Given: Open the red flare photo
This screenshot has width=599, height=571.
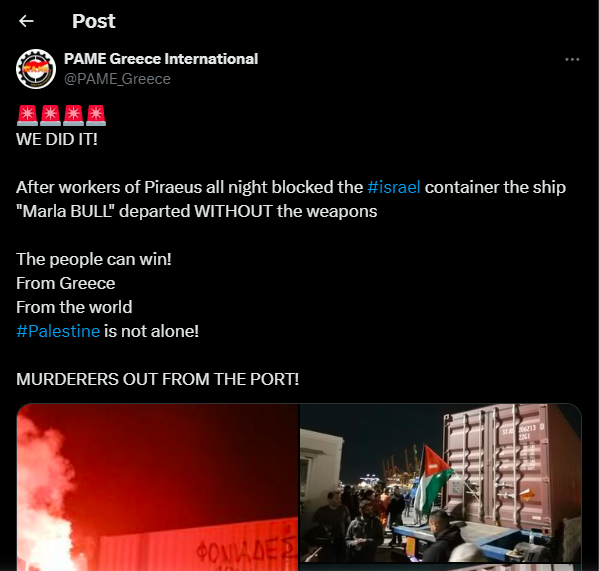Looking at the screenshot, I should [x=157, y=487].
